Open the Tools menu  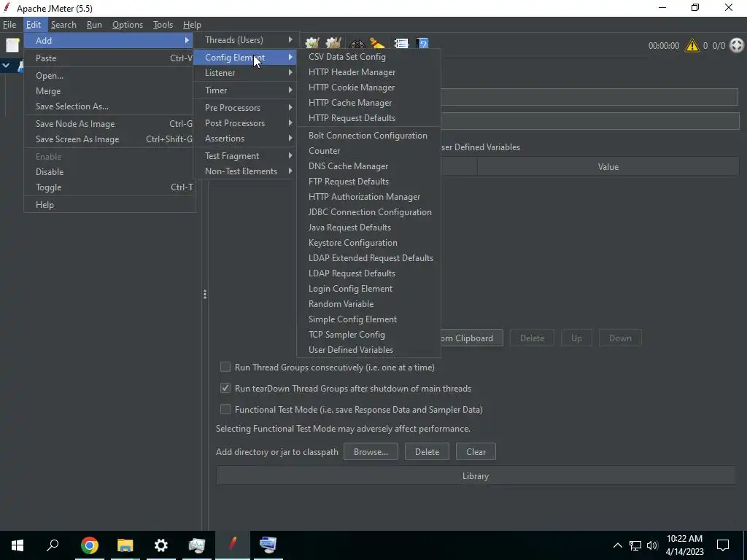(x=163, y=25)
